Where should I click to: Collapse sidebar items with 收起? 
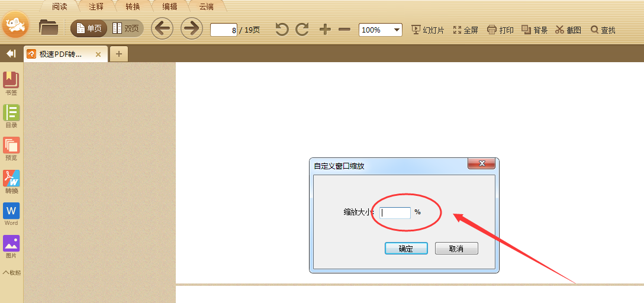(x=12, y=272)
